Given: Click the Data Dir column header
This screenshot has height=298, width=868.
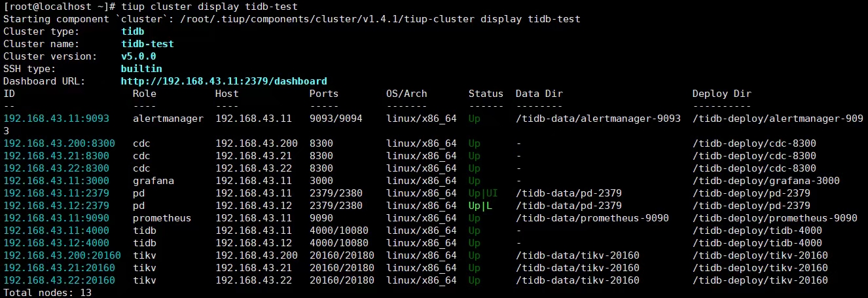Looking at the screenshot, I should pos(539,94).
